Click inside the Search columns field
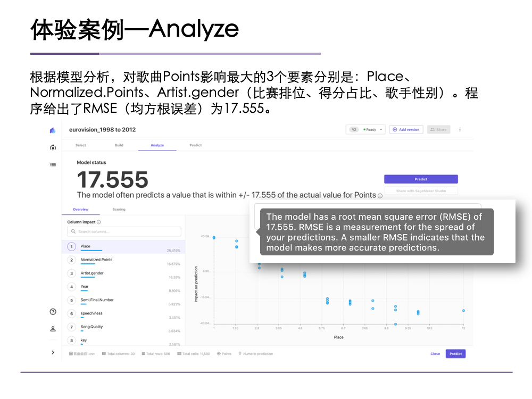This screenshot has width=532, height=399. click(125, 231)
